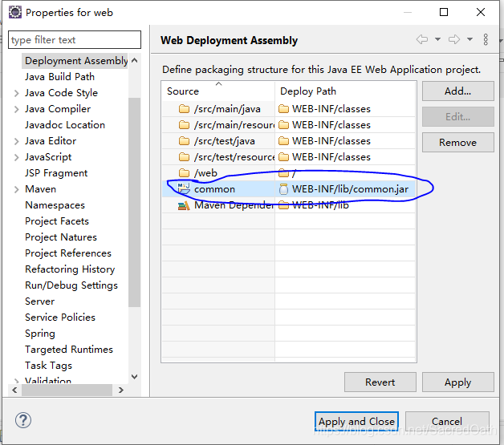Expand the Maven node

click(x=16, y=189)
